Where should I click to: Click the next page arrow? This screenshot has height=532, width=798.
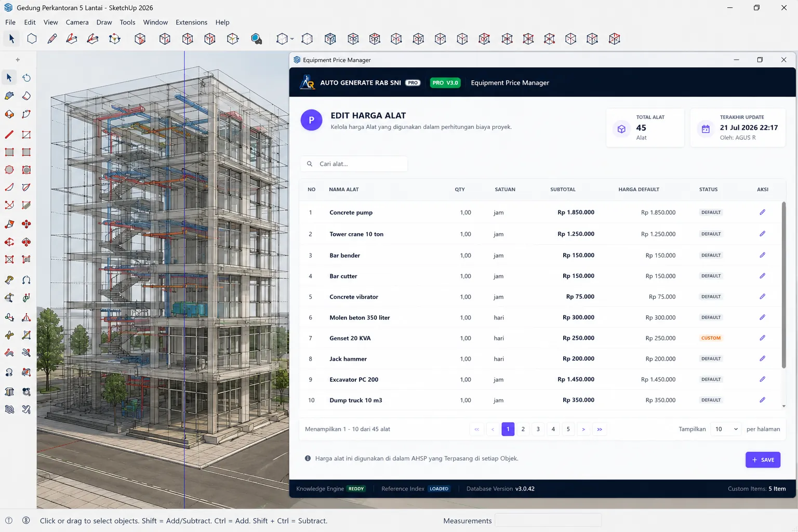583,429
